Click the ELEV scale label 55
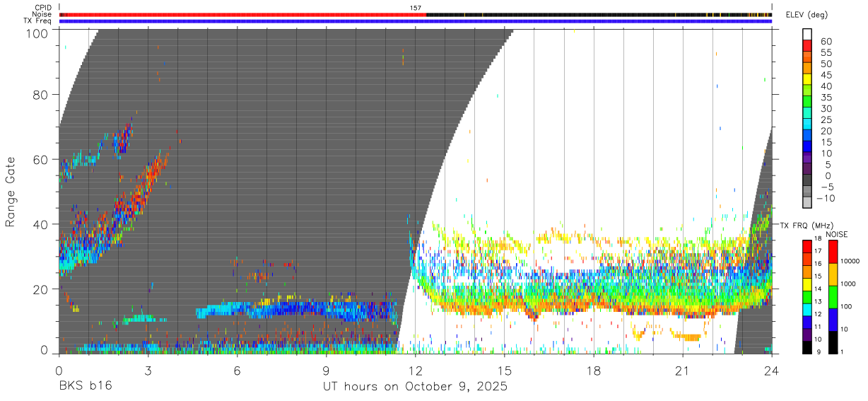This screenshot has width=868, height=401. coord(827,53)
